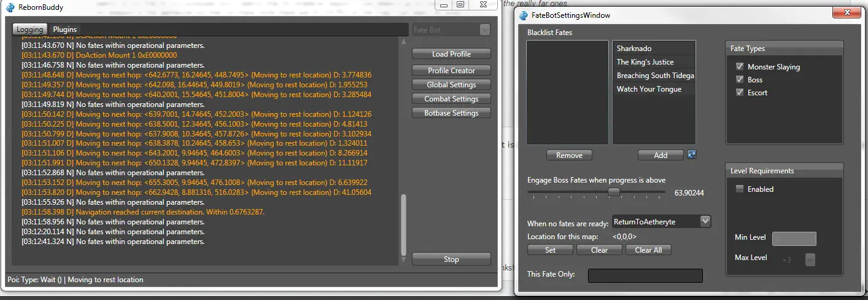Toggle the Boss fate type checkbox
868x300 pixels.
point(739,79)
